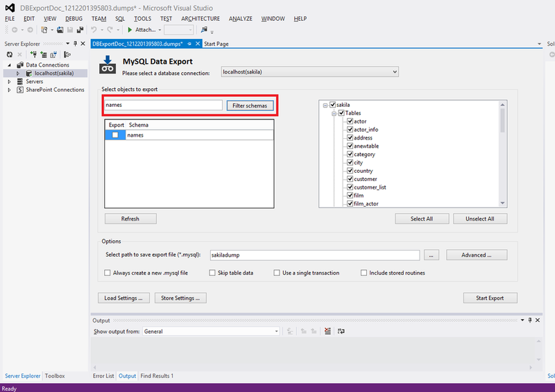Image resolution: width=555 pixels, height=392 pixels.
Task: Open the FILE menu
Action: tap(10, 19)
